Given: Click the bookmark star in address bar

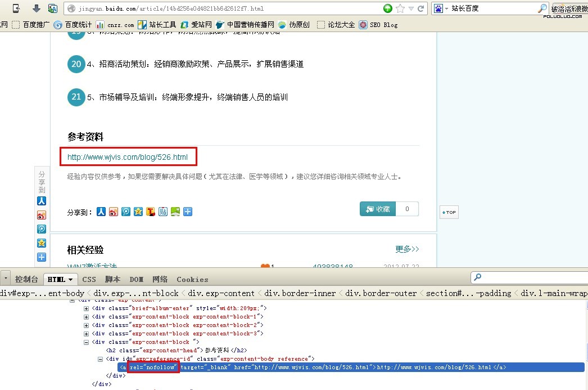Looking at the screenshot, I should (400, 8).
